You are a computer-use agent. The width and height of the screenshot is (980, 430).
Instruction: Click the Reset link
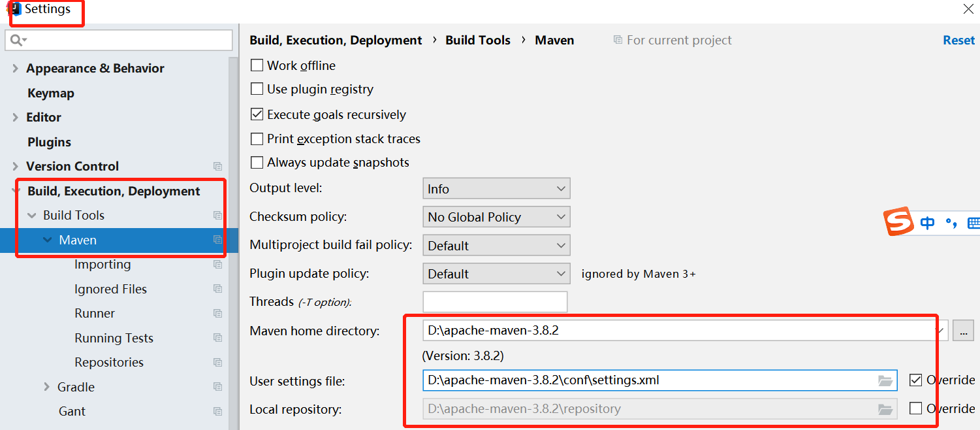958,40
